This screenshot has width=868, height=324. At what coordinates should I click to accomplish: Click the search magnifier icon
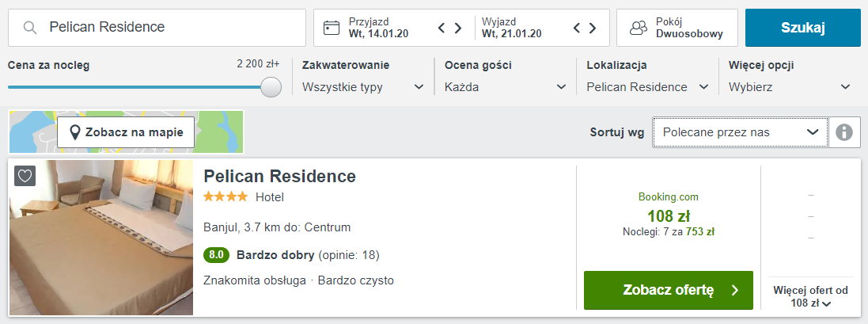[30, 28]
